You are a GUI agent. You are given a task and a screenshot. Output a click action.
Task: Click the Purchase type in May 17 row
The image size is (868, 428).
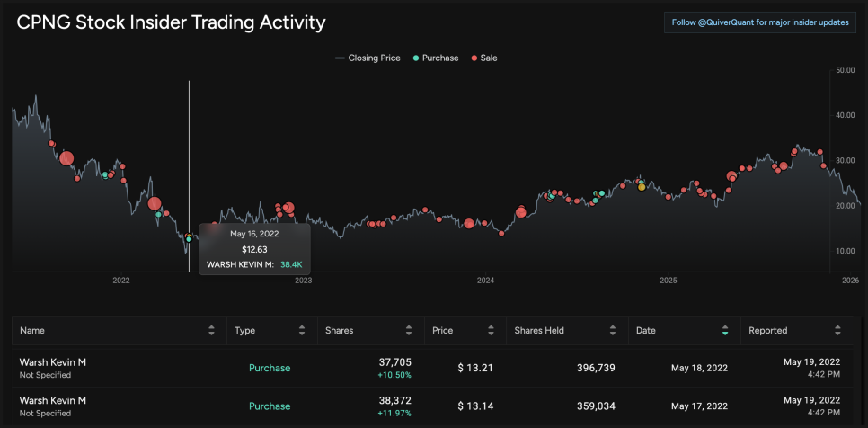[270, 406]
